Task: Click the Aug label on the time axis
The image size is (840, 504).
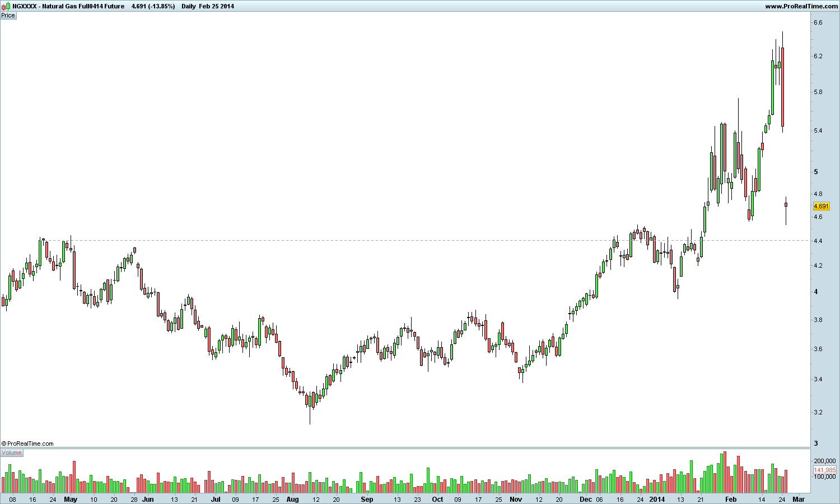Action: [292, 499]
